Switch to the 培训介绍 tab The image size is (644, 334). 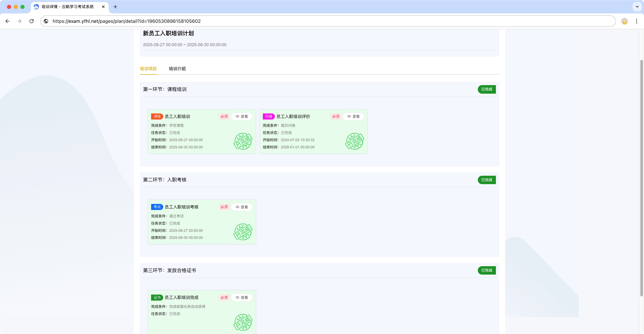pyautogui.click(x=177, y=69)
